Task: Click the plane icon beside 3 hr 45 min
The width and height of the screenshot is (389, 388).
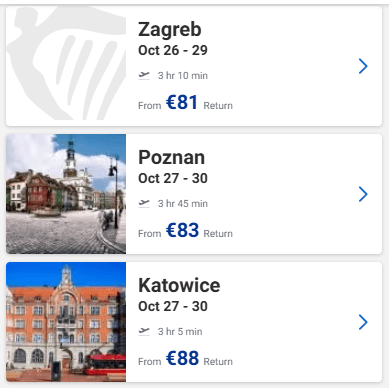Action: (144, 204)
